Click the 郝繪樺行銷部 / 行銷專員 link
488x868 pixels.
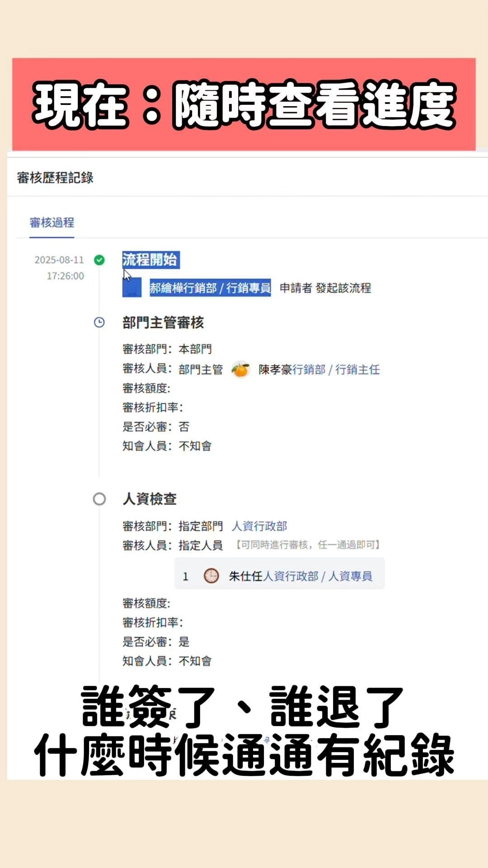210,288
